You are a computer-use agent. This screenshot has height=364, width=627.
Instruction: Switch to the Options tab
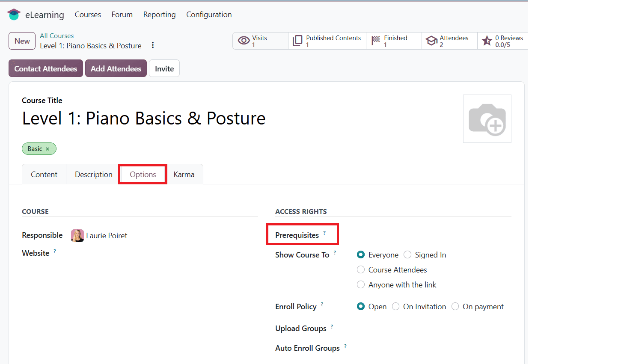(x=143, y=175)
